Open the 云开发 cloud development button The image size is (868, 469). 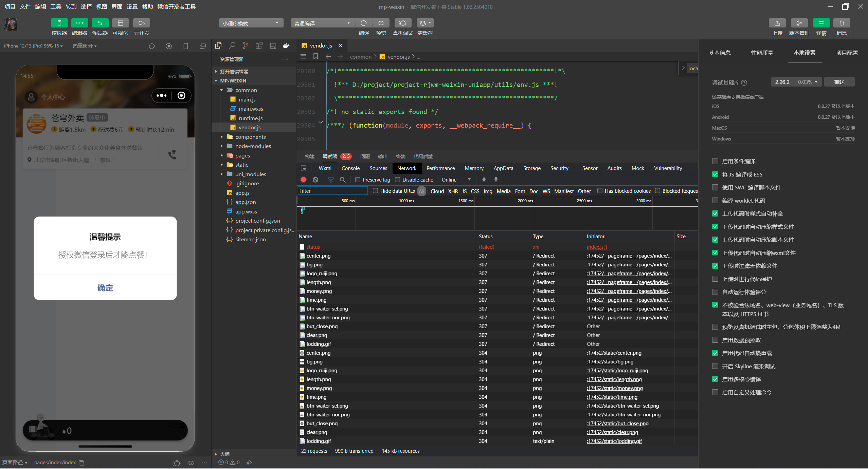[x=142, y=23]
